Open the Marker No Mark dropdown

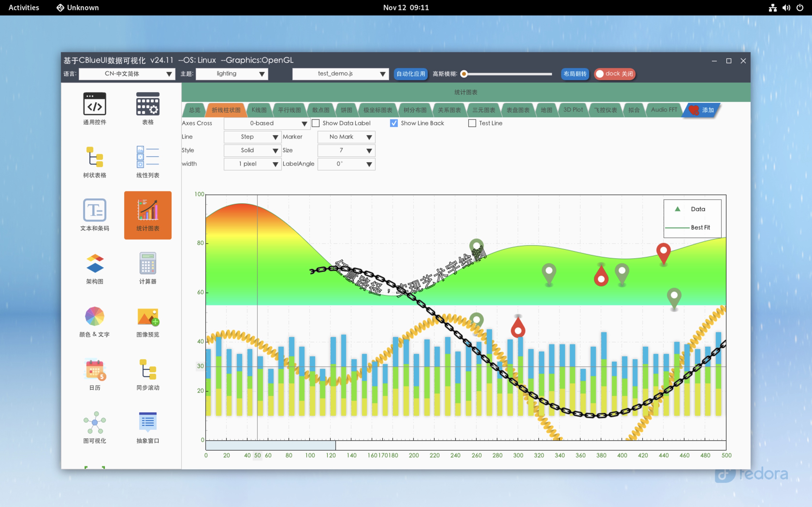[x=346, y=137]
